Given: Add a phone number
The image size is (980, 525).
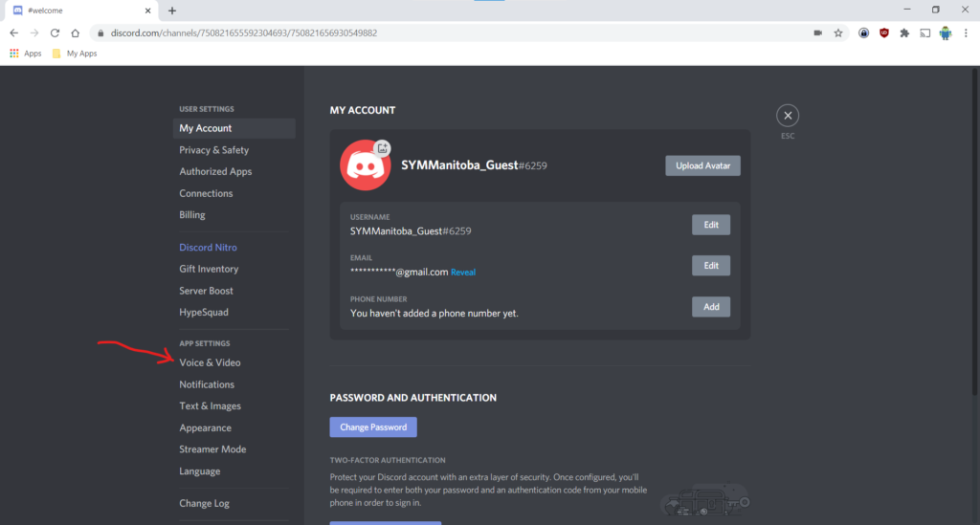Looking at the screenshot, I should (711, 307).
